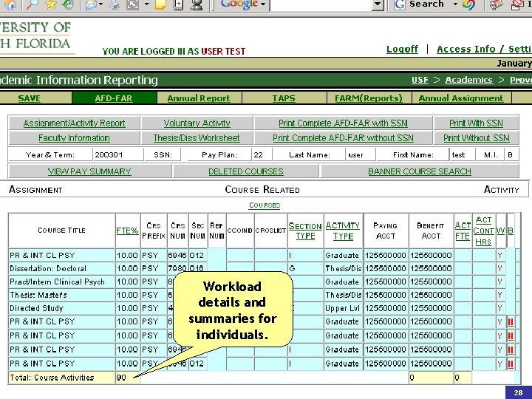Click Print Complete AFD-FAR with SSN
This screenshot has width=532, height=399.
click(343, 123)
